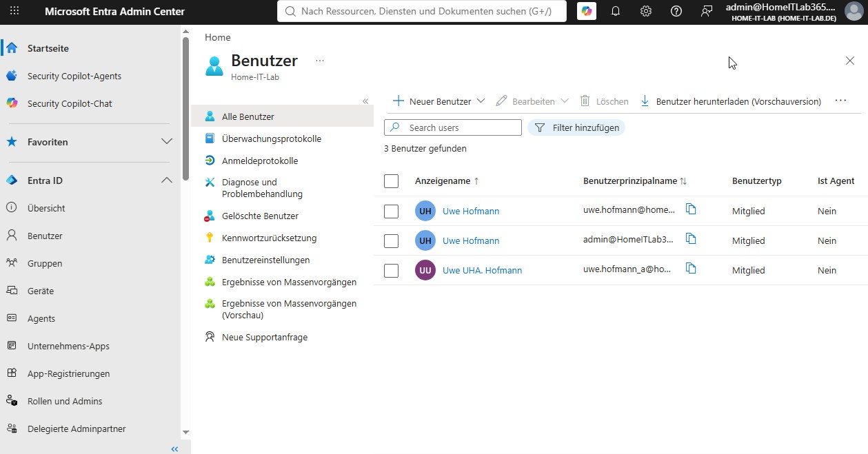The image size is (868, 454).
Task: Collapse the left navigation sidebar
Action: point(174,449)
